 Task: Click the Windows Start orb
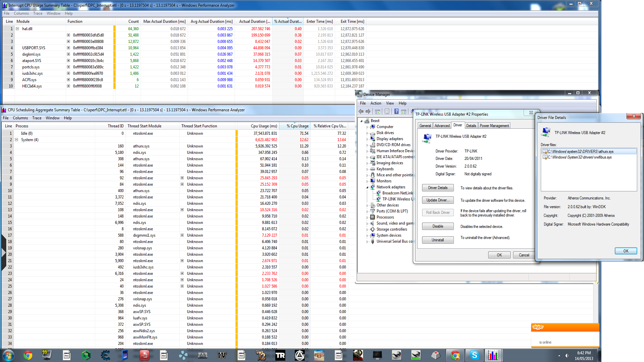[8, 355]
